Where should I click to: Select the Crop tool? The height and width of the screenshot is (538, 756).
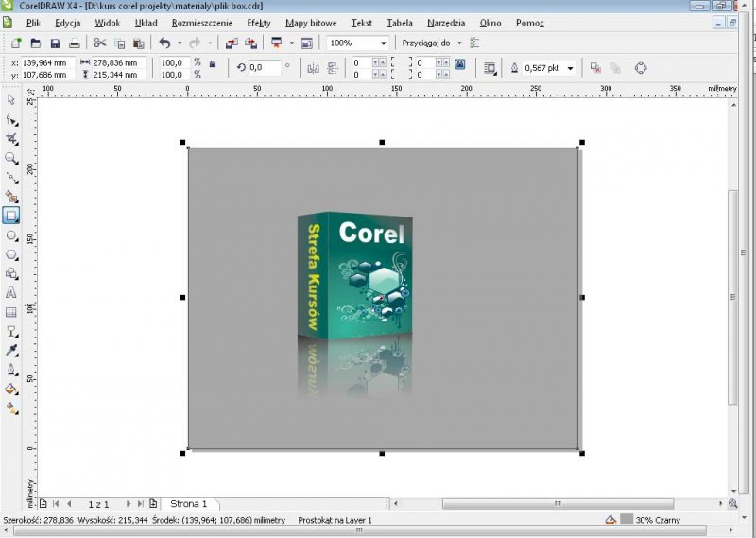[x=11, y=139]
